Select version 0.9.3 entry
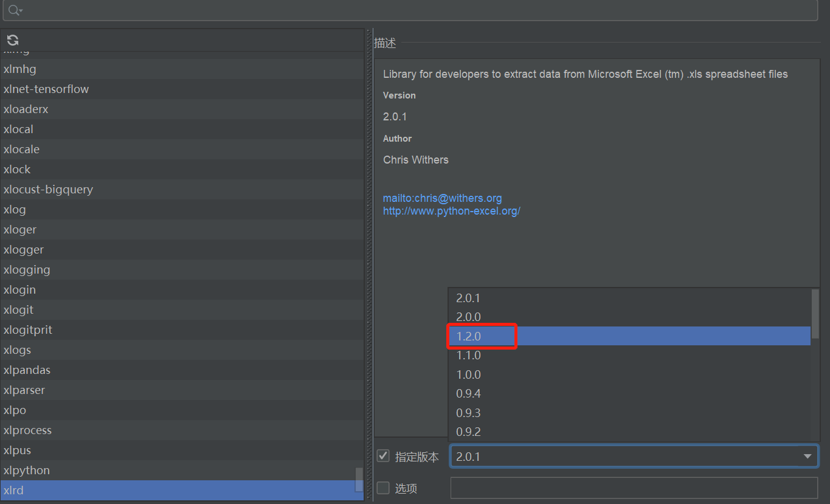Image resolution: width=830 pixels, height=504 pixels. pos(629,413)
